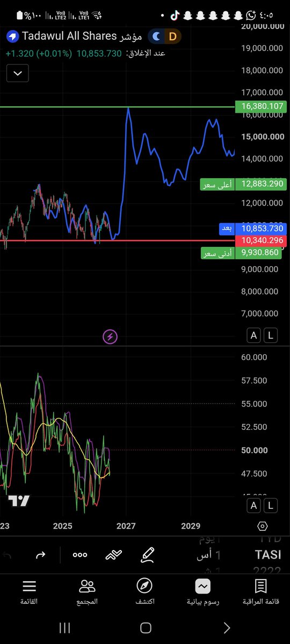The height and width of the screenshot is (644, 290).
Task: Open the three-dot more options
Action: pyautogui.click(x=80, y=555)
